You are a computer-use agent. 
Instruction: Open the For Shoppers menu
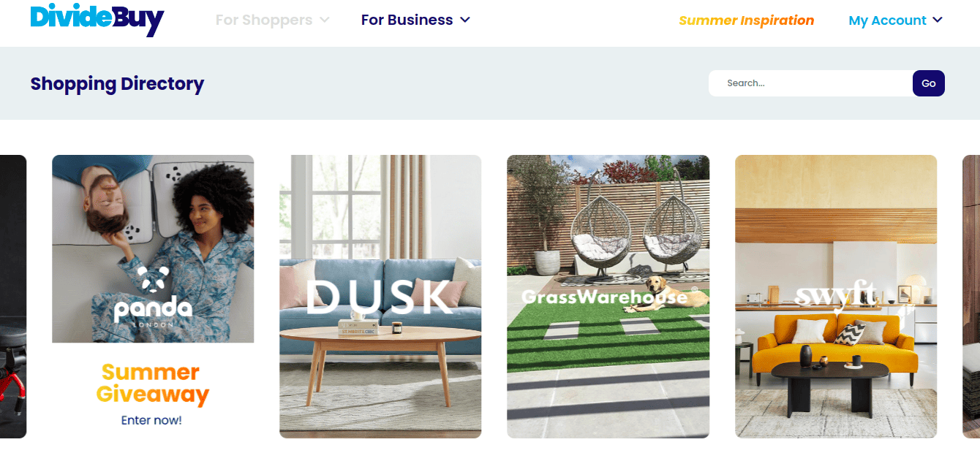click(273, 20)
